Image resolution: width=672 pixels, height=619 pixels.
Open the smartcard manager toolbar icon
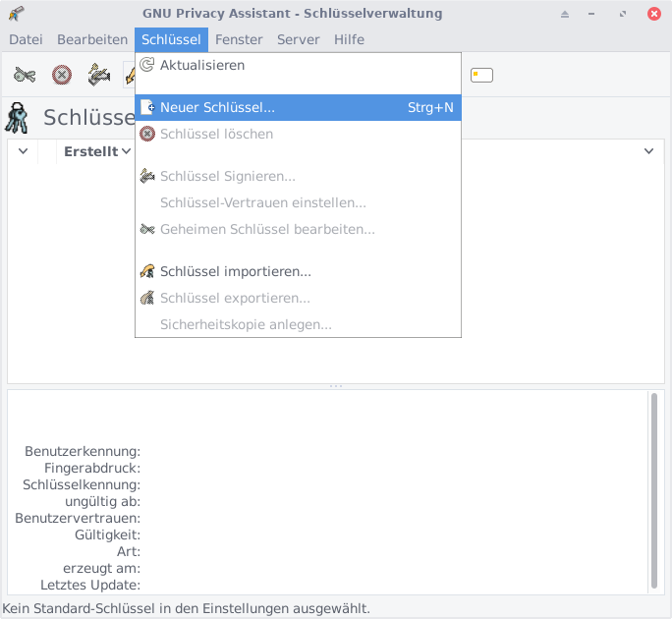tap(481, 75)
